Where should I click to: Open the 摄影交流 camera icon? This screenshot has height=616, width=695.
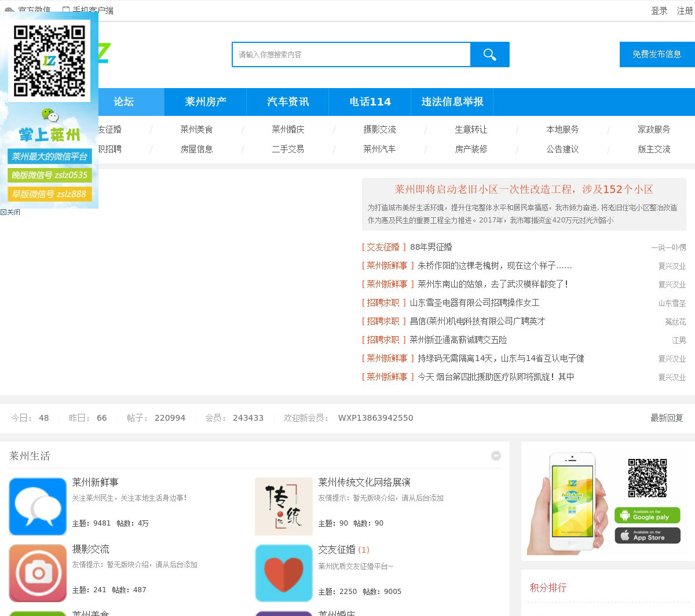click(x=38, y=573)
